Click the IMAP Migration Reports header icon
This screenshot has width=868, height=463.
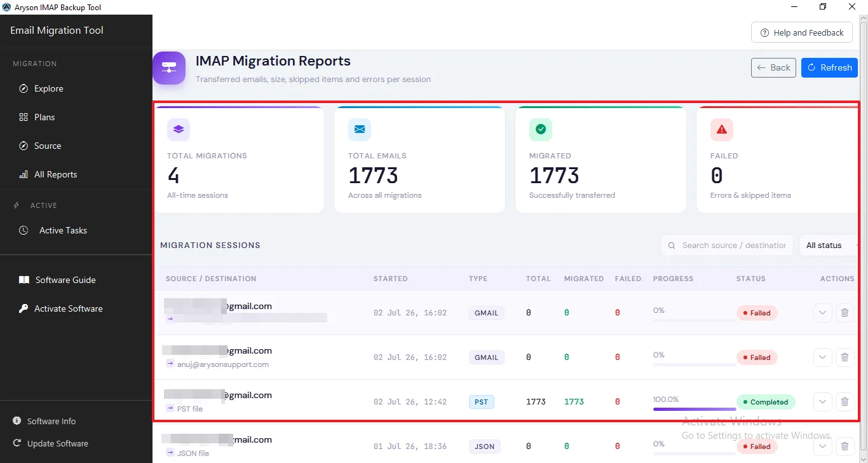(x=169, y=67)
